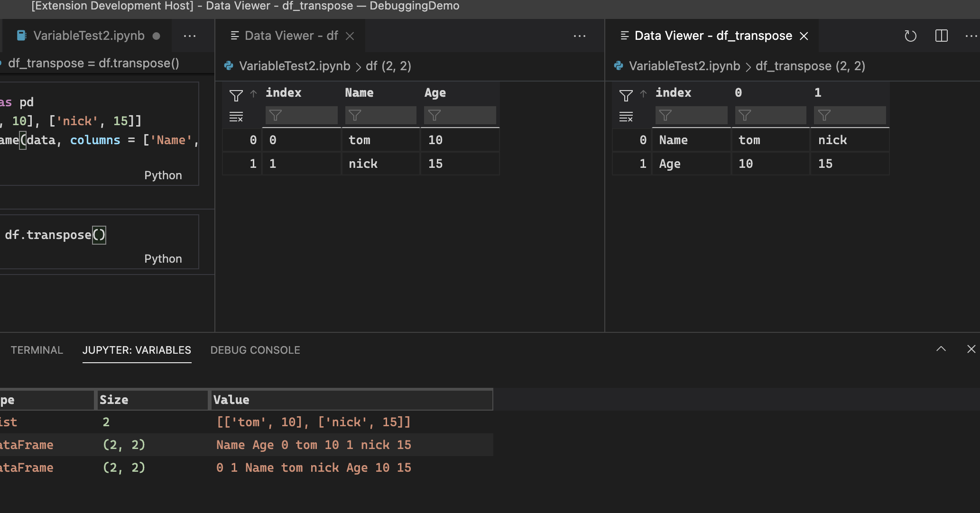Select the JUPYTER: VARIABLES panel tab
Viewport: 980px width, 513px height.
pos(137,350)
